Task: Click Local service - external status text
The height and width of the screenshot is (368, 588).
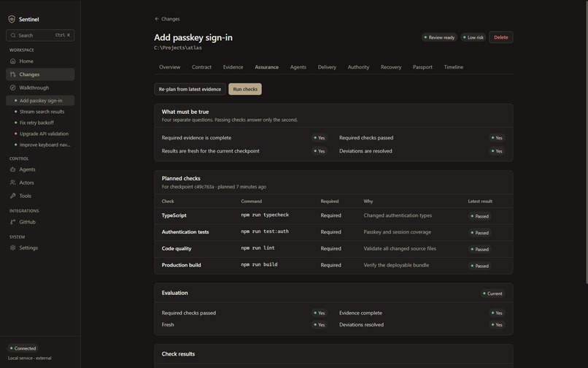Action: tap(30, 359)
